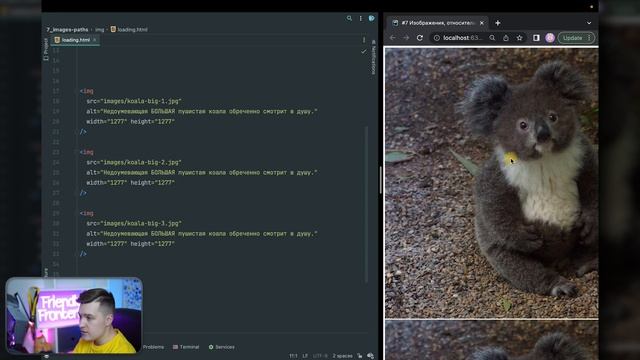The height and width of the screenshot is (360, 640).
Task: Open the Notifications side panel
Action: [x=373, y=57]
